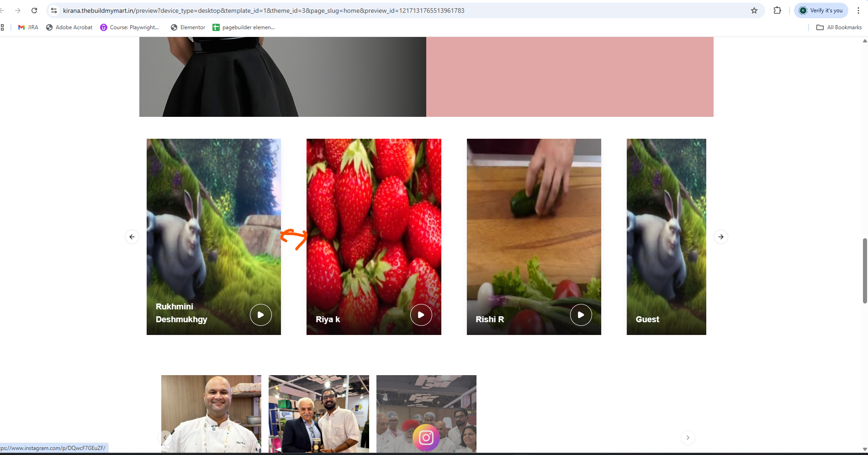Open the Chrome three-dot menu
This screenshot has height=455, width=868.
click(x=858, y=10)
